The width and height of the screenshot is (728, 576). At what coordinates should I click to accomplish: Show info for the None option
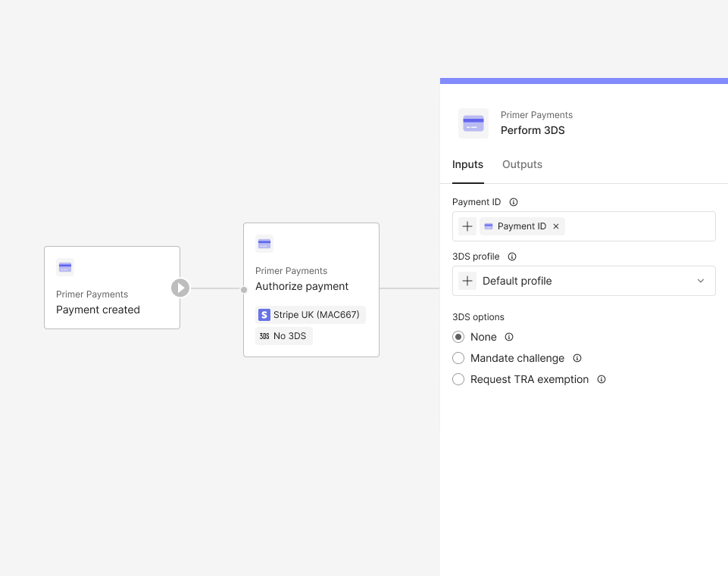tap(509, 337)
